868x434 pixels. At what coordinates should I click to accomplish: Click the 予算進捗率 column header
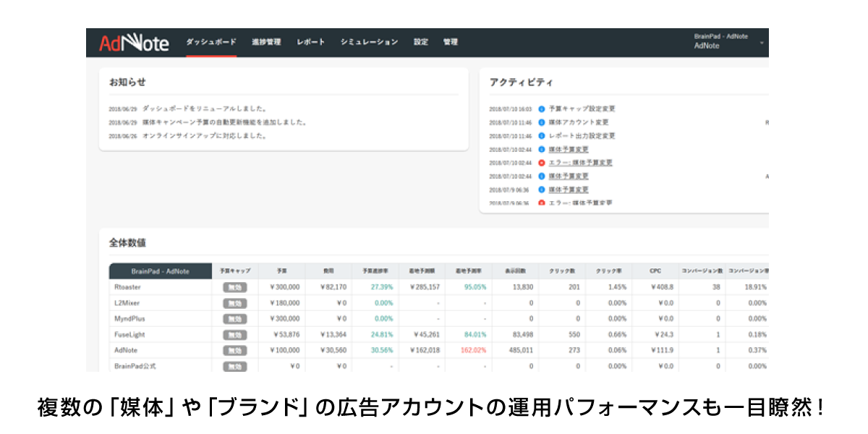pos(375,271)
